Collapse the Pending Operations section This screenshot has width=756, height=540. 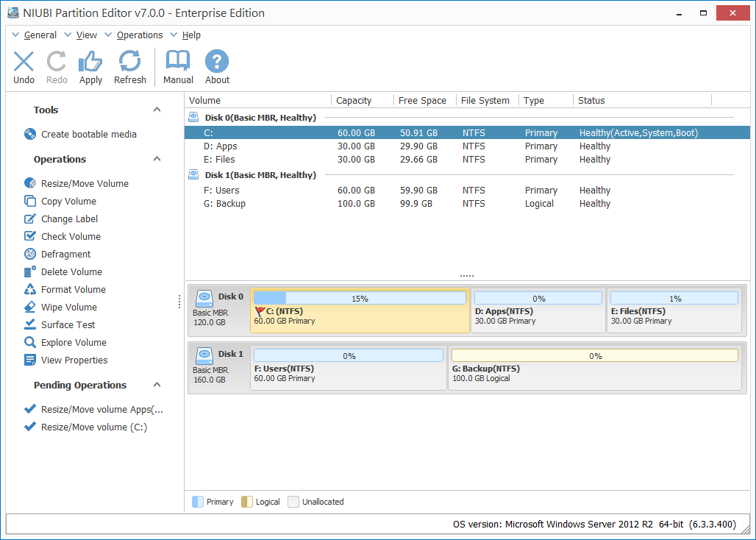tap(157, 385)
